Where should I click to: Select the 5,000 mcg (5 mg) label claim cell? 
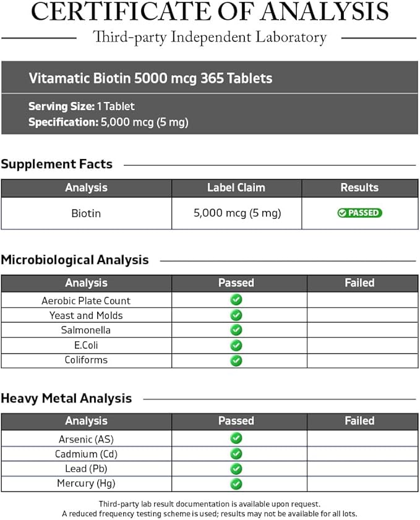(x=237, y=213)
